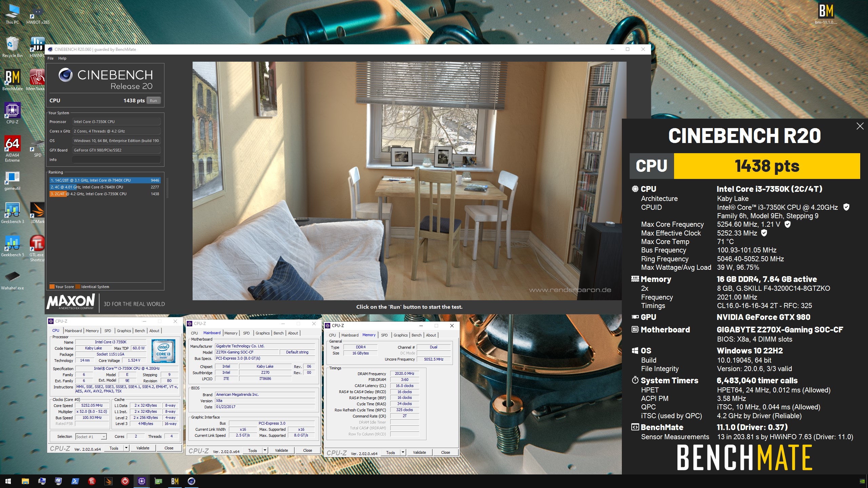Select the Wahaha!.exe desktop icon

pos(12,280)
